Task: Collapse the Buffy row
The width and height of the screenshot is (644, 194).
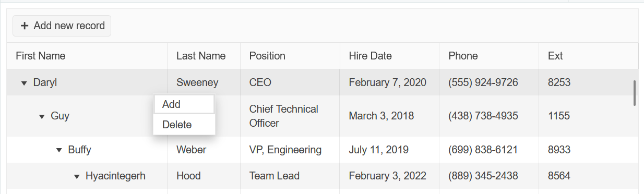Action: [x=59, y=150]
